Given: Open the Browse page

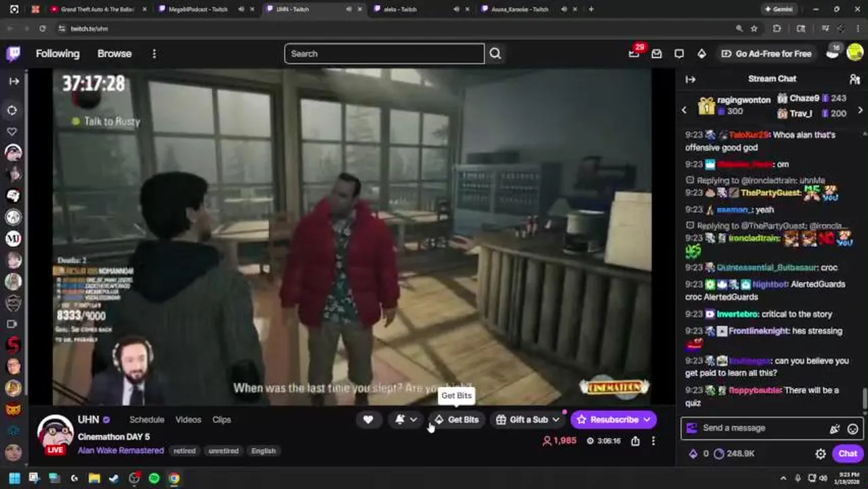Looking at the screenshot, I should [x=114, y=54].
